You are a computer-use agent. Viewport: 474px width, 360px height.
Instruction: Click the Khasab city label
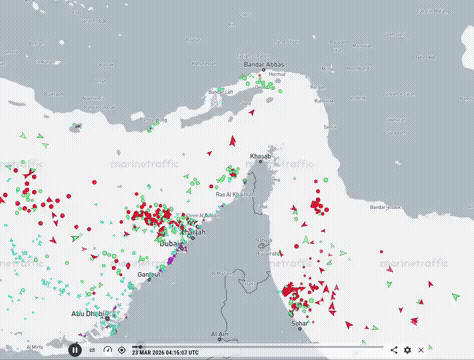260,156
